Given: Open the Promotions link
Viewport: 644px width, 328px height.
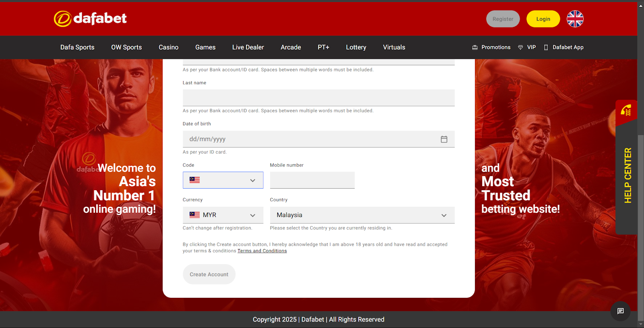Looking at the screenshot, I should 496,47.
